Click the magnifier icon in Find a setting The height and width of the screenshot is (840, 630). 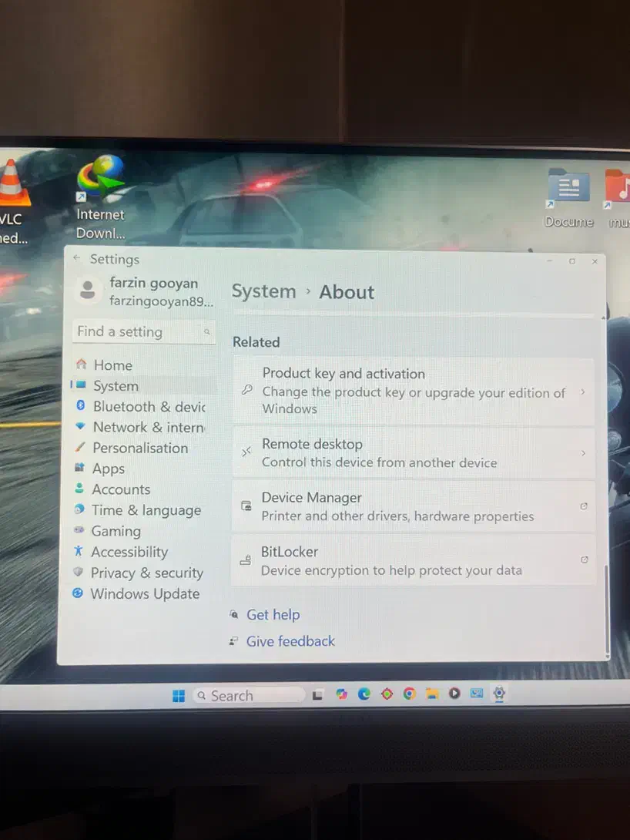pyautogui.click(x=206, y=332)
